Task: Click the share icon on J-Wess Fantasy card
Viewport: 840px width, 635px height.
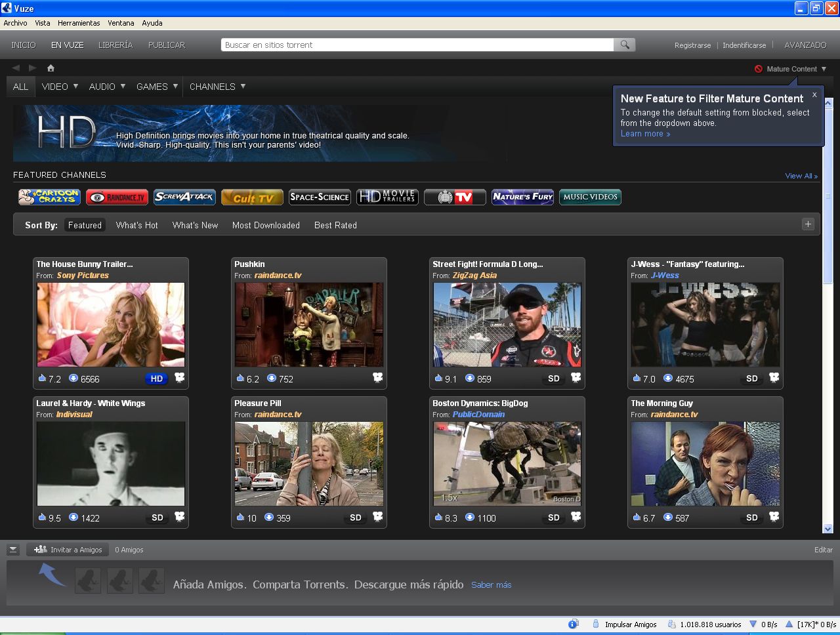Action: tap(774, 378)
